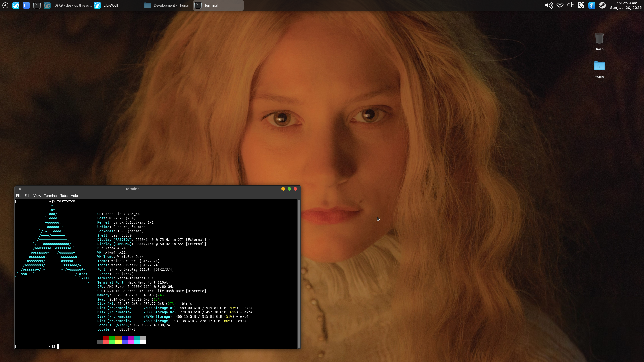Click the 'Locale: en_US.UTF-8' line

click(x=116, y=329)
